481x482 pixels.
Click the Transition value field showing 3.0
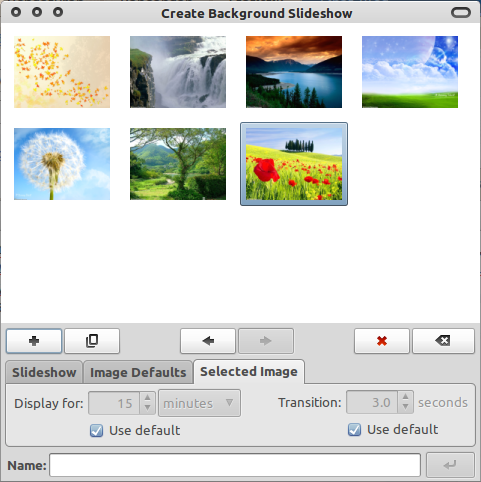pyautogui.click(x=372, y=402)
